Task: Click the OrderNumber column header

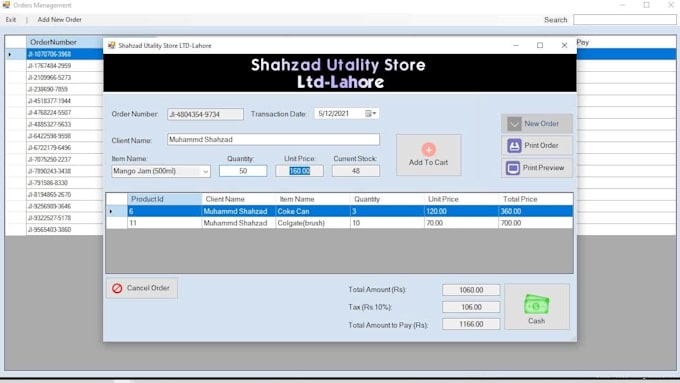Action: coord(64,42)
